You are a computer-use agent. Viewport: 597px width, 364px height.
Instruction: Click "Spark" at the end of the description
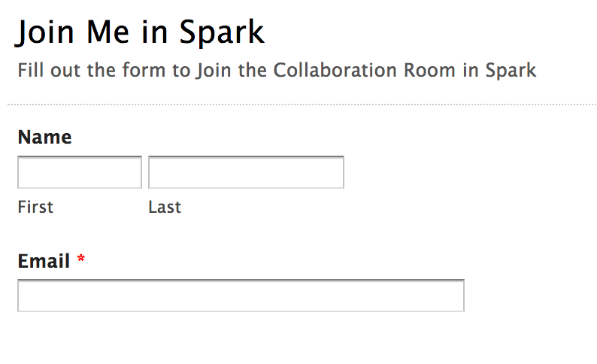(x=511, y=71)
